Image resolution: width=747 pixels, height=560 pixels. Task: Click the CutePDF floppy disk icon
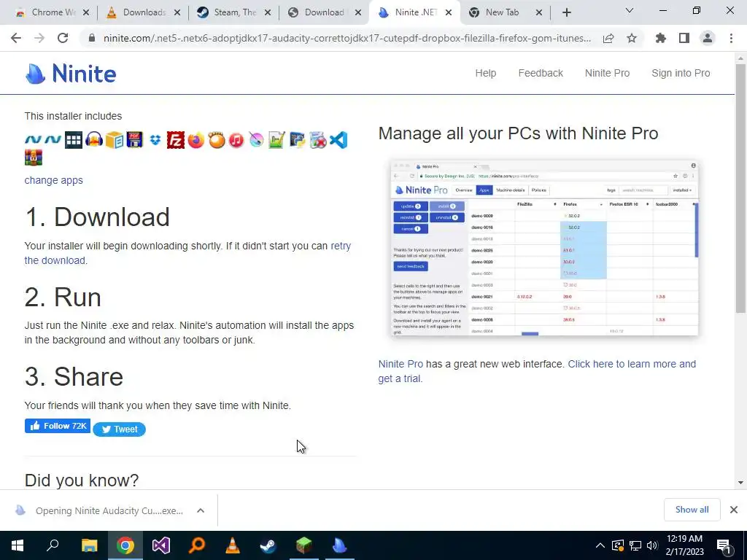click(135, 140)
